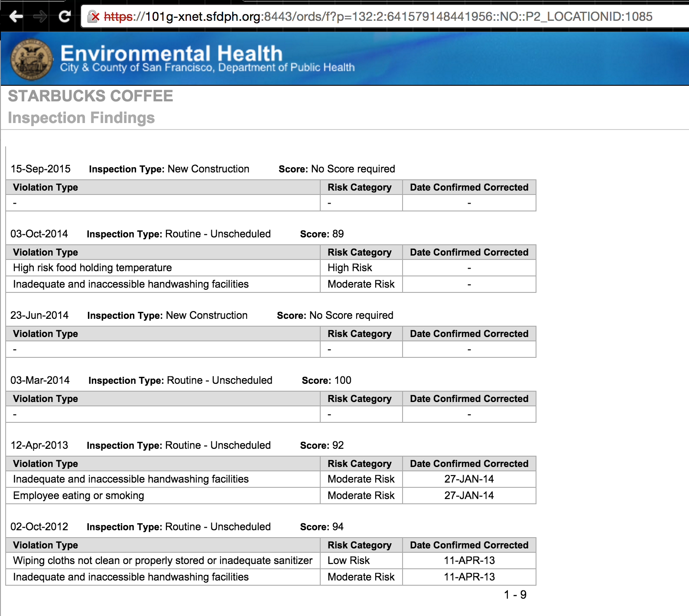
Task: Click the Score: 100 text
Action: coord(326,380)
